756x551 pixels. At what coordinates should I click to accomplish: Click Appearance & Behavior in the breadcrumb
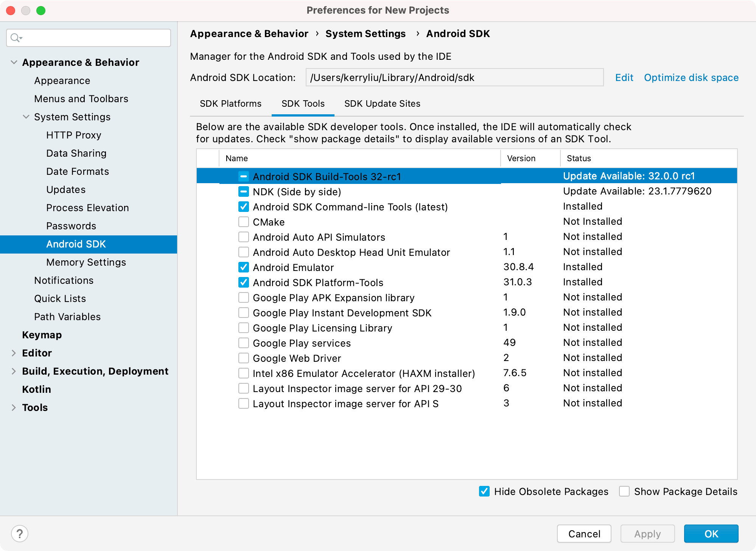(249, 34)
